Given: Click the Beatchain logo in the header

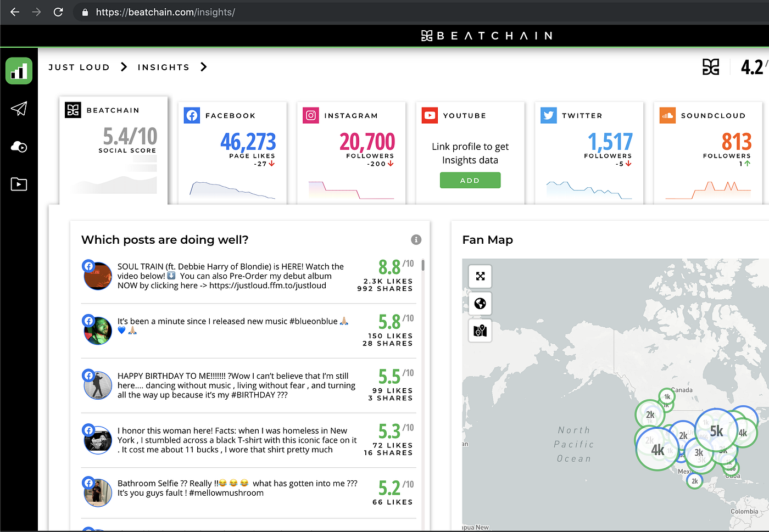Looking at the screenshot, I should (x=487, y=36).
